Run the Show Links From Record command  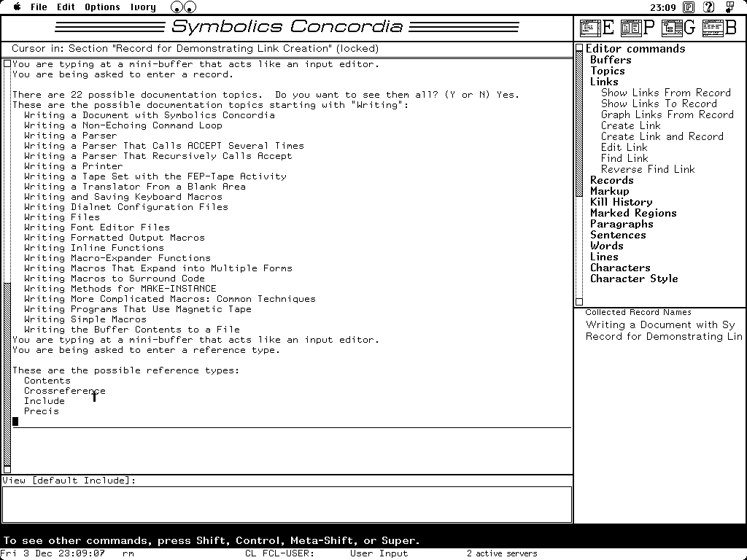(666, 93)
